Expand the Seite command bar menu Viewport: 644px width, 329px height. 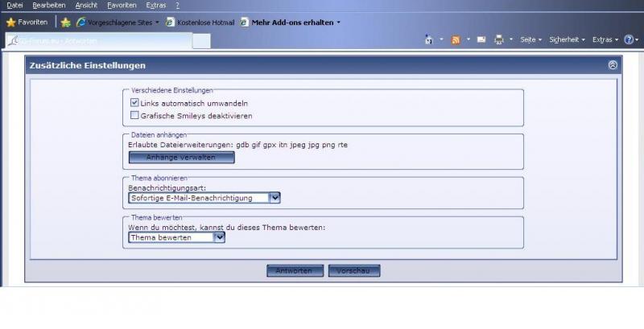[x=530, y=39]
